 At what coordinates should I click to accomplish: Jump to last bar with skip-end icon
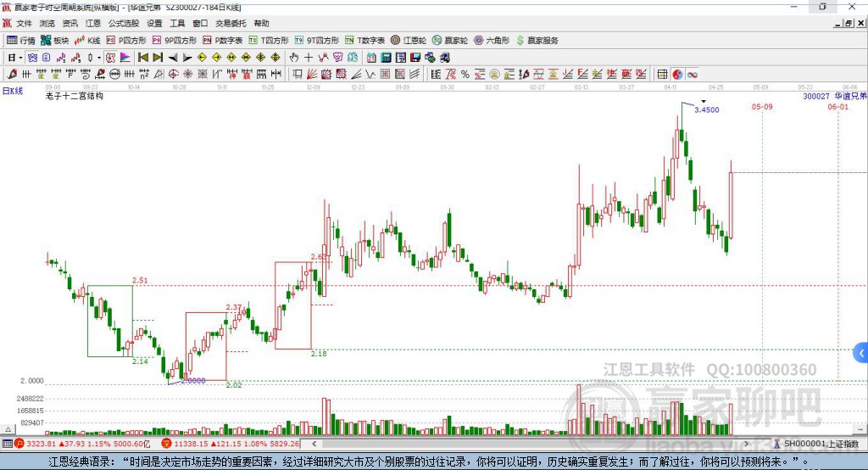point(158,58)
